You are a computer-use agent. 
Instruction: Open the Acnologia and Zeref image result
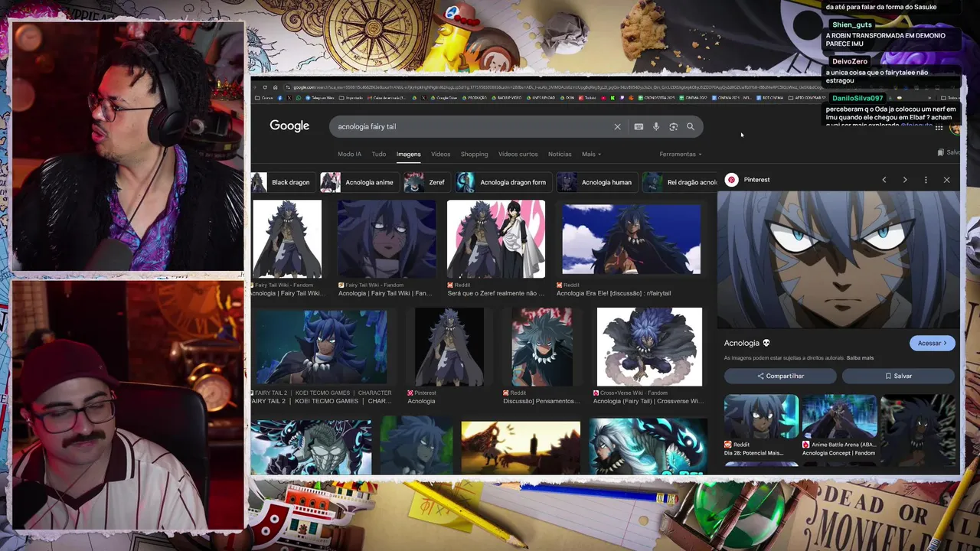pyautogui.click(x=496, y=239)
